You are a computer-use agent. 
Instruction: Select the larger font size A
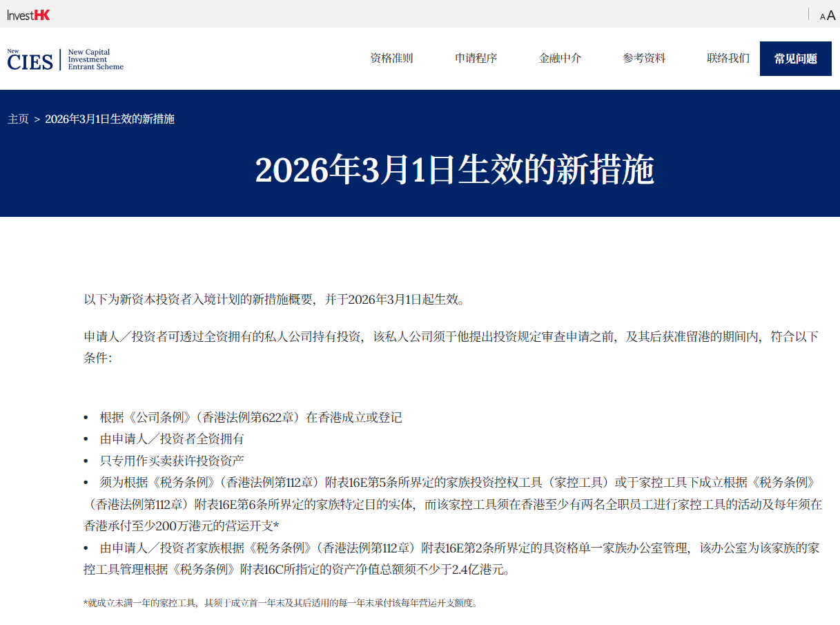click(831, 15)
